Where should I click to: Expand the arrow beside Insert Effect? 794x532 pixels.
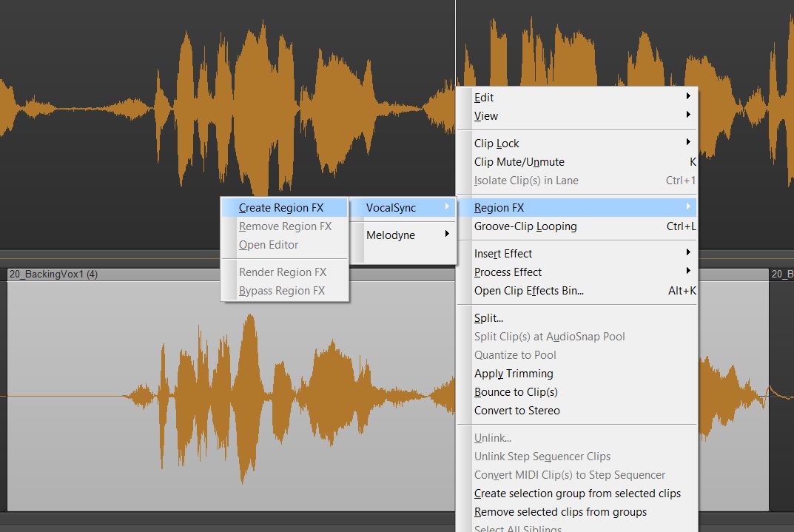coord(688,252)
